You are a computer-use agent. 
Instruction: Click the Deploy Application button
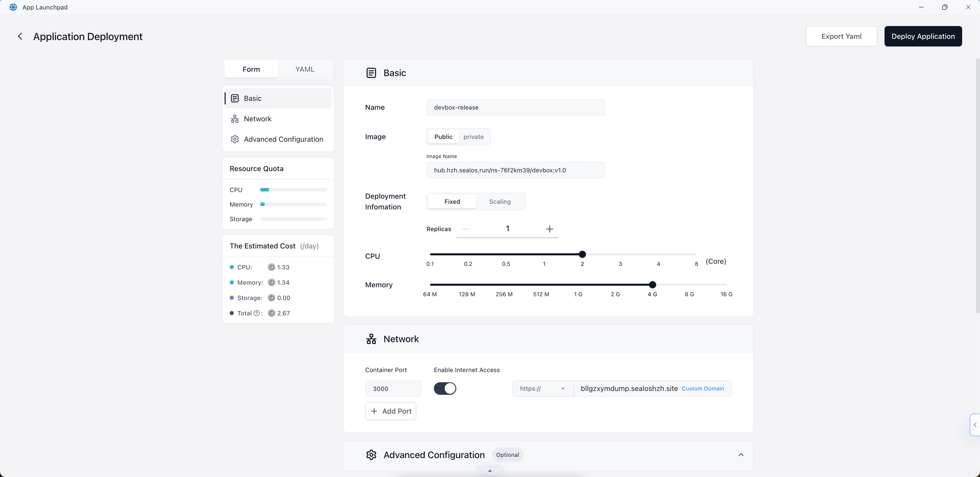tap(923, 36)
